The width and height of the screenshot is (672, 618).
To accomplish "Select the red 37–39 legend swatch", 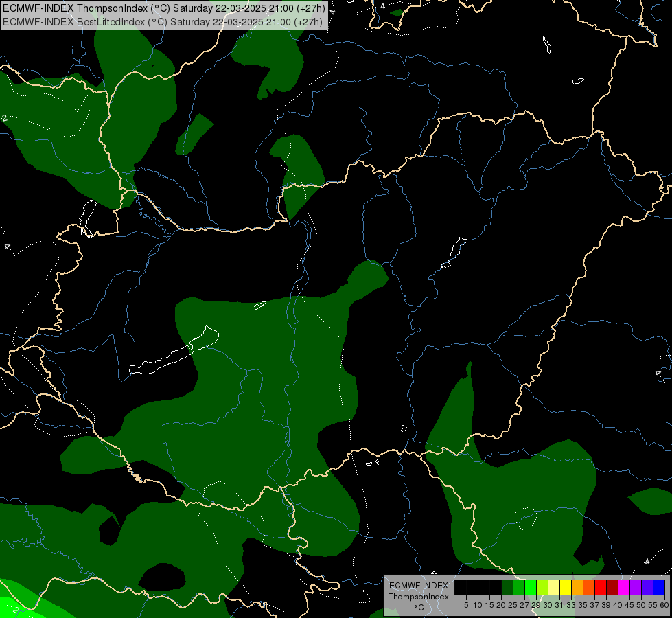I will (601, 587).
